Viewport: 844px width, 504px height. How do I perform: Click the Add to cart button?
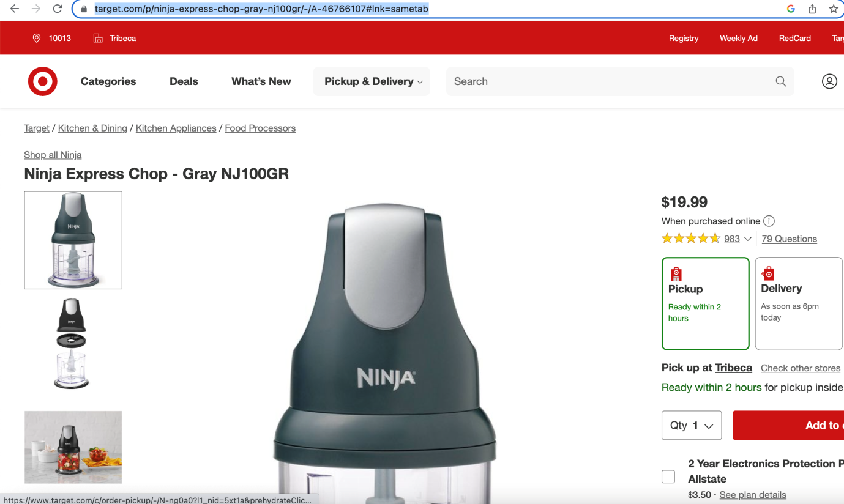point(788,425)
